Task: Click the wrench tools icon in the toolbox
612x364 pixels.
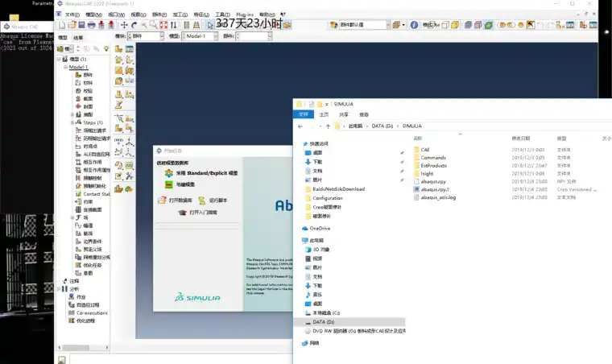Action: tap(130, 176)
